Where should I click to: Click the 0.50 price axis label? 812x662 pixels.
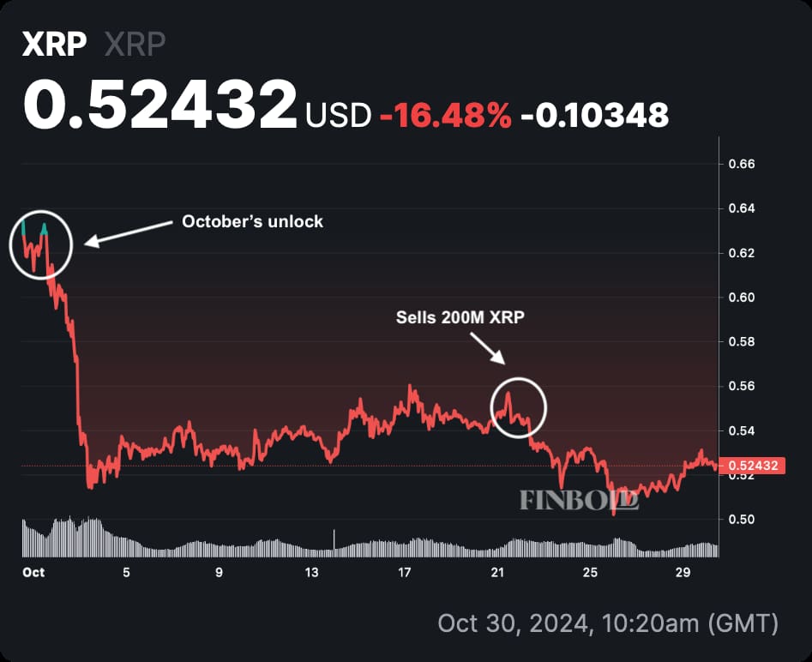(x=742, y=520)
